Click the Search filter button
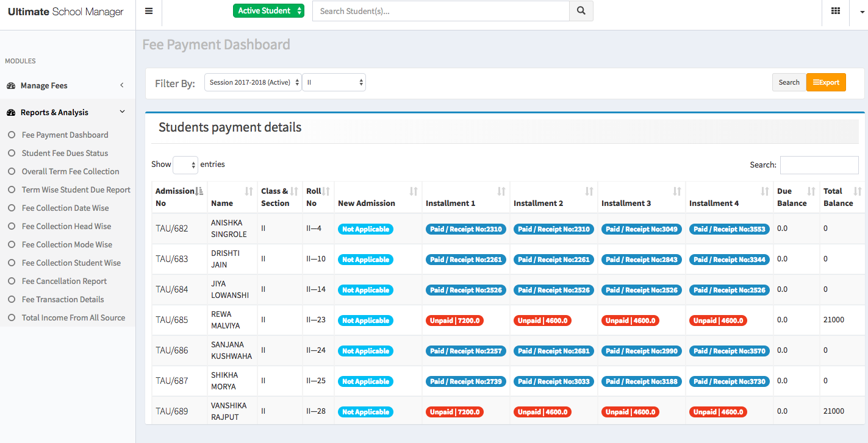Image resolution: width=868 pixels, height=443 pixels. pos(789,82)
